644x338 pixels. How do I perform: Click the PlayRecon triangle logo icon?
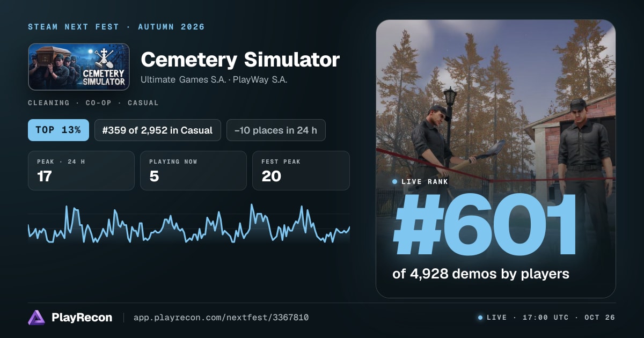click(x=36, y=318)
